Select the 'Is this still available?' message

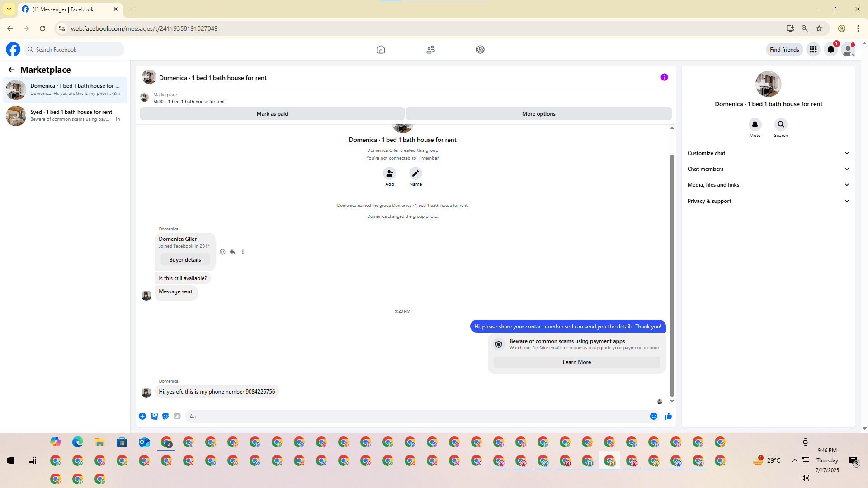point(183,278)
